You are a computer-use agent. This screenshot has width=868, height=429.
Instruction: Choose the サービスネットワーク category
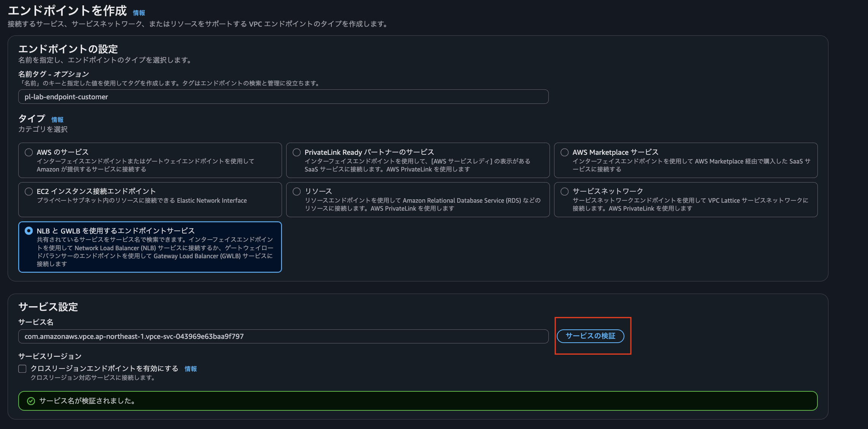point(565,191)
